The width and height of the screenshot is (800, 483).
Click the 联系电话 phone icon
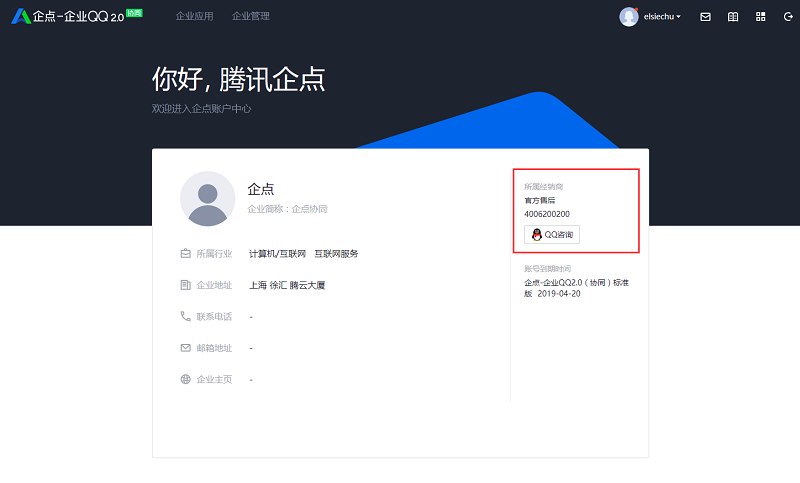click(185, 316)
